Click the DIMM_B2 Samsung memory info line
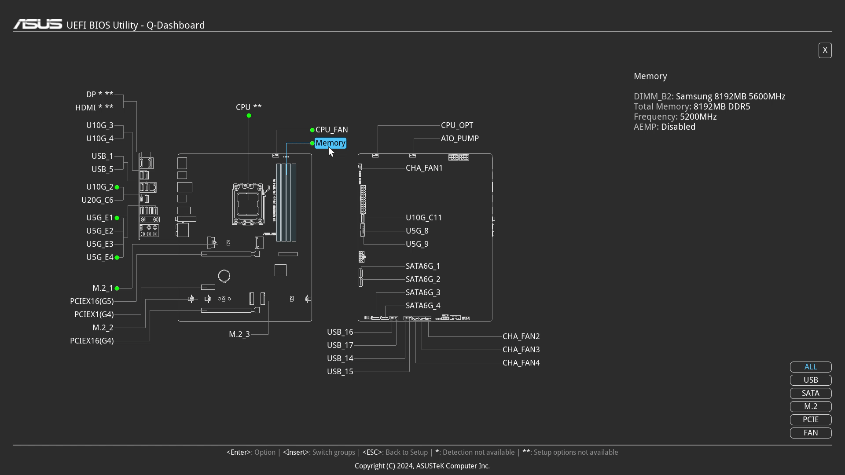Screen dimensions: 845x475 (x=709, y=97)
